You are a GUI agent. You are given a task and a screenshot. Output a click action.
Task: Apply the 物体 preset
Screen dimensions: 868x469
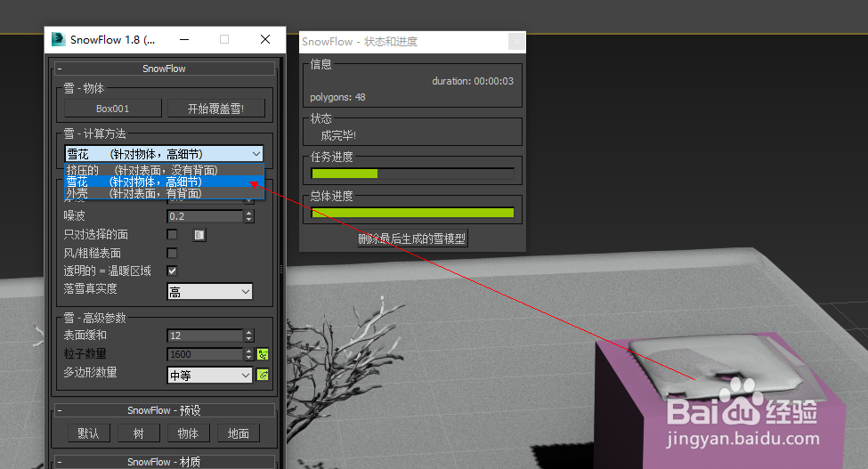point(188,433)
